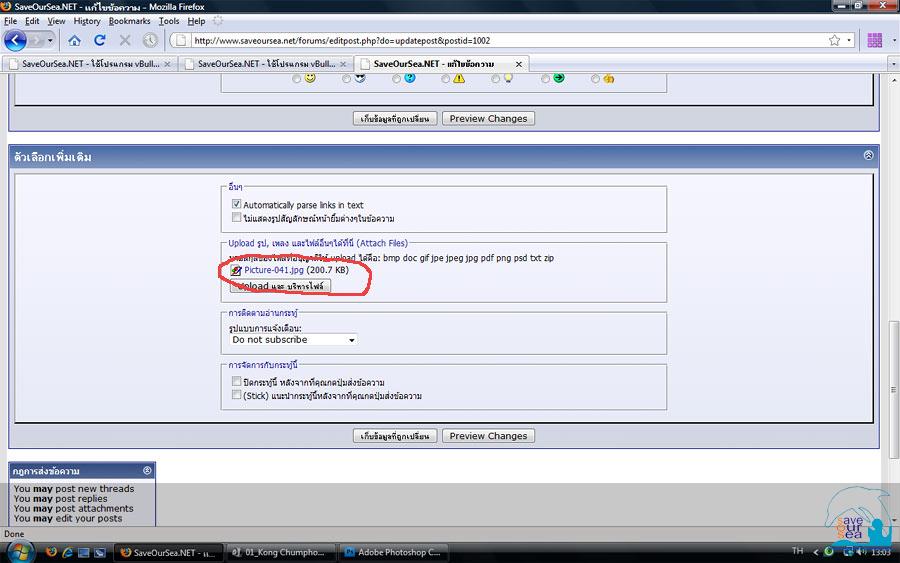Reload the page with the refresh icon
The width and height of the screenshot is (900, 563).
click(99, 41)
